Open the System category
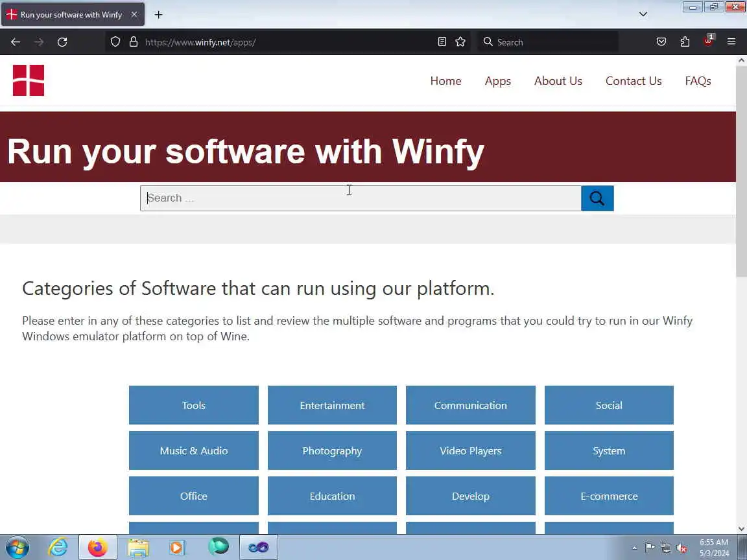The width and height of the screenshot is (747, 560). coord(609,450)
